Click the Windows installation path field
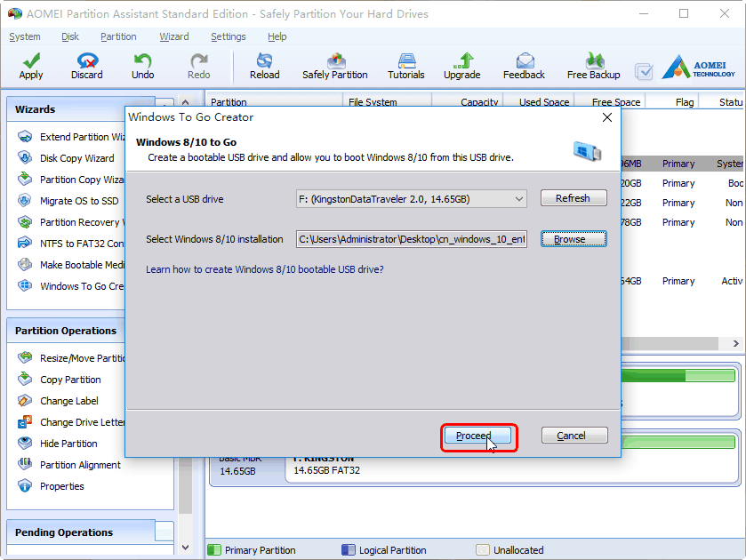 [411, 239]
